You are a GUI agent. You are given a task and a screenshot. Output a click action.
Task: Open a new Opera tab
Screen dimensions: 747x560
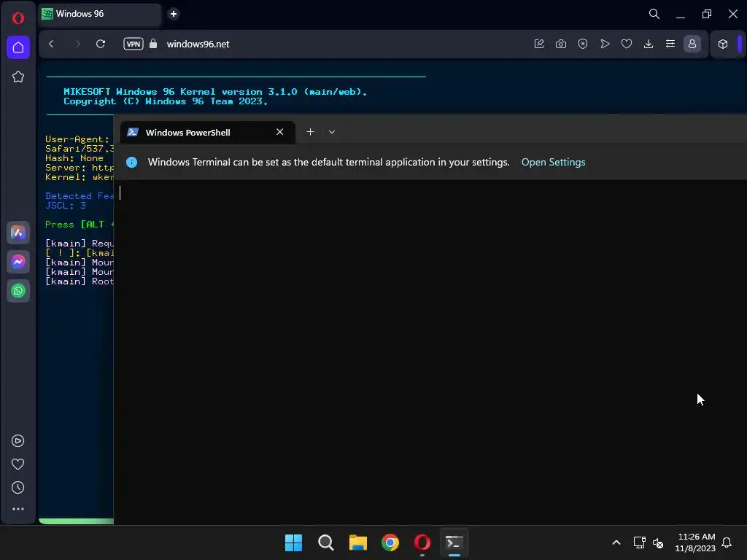coord(174,14)
